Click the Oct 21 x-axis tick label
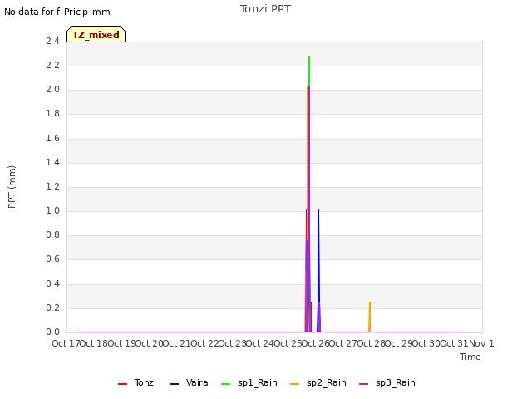Image resolution: width=532 pixels, height=399 pixels. pyautogui.click(x=176, y=343)
